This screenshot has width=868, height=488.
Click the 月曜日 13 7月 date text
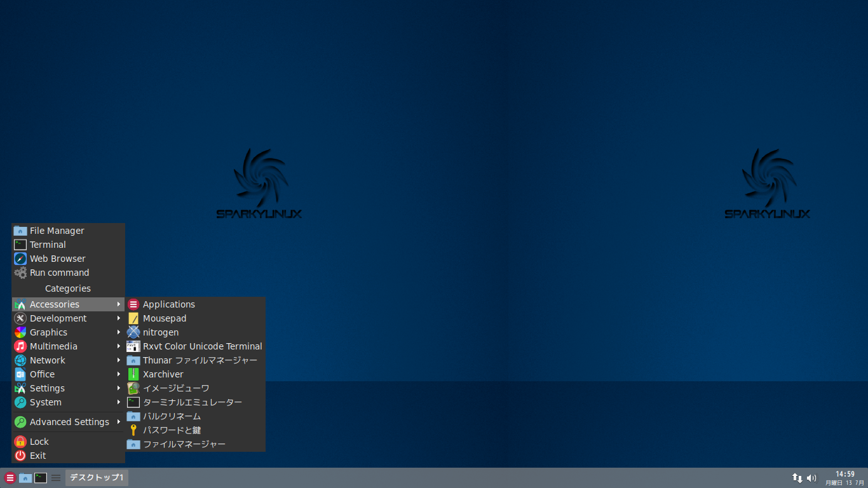[x=844, y=483]
